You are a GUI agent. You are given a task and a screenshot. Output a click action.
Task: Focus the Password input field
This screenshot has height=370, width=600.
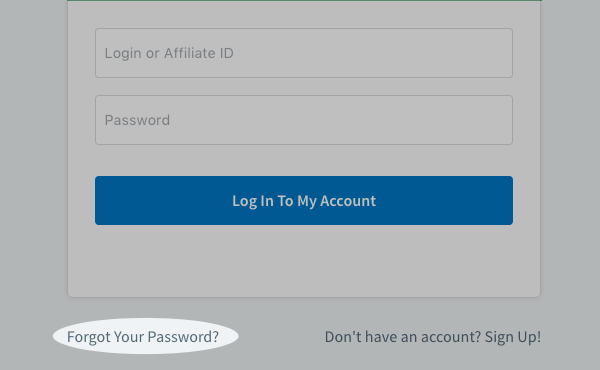pos(304,120)
